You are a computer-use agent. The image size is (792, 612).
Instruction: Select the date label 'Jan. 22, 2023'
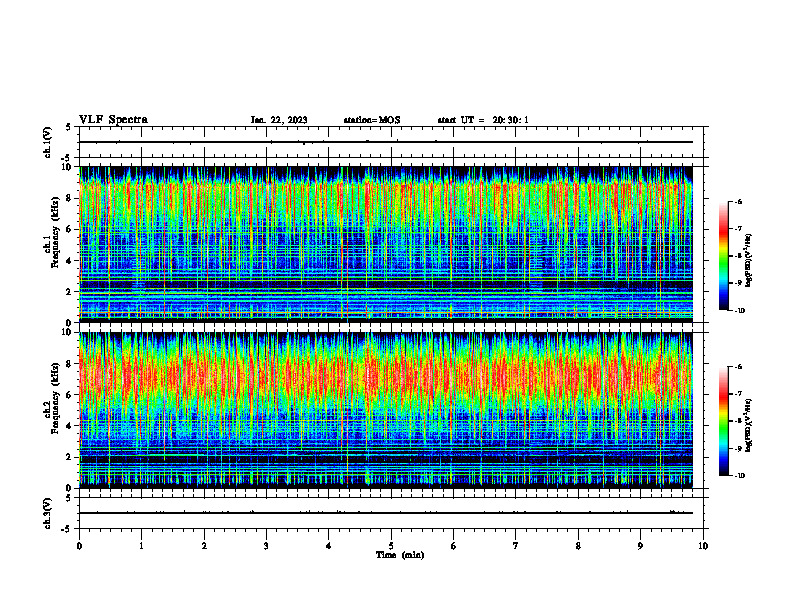279,120
